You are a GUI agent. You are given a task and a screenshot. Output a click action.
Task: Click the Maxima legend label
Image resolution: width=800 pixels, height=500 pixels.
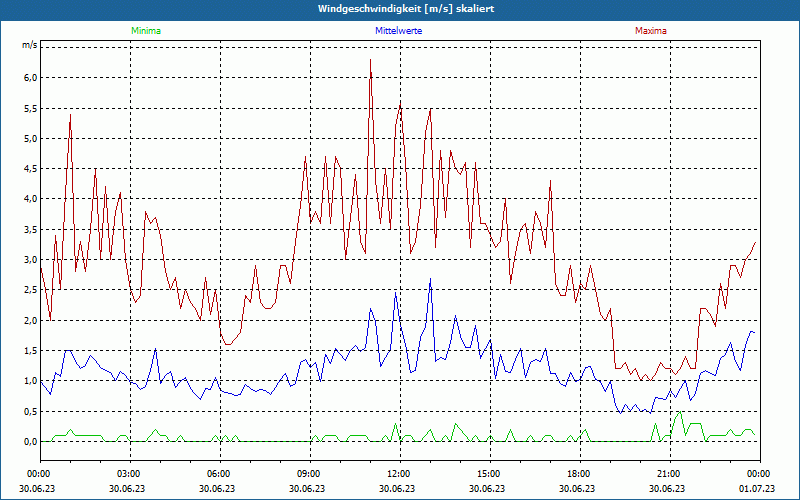(650, 31)
